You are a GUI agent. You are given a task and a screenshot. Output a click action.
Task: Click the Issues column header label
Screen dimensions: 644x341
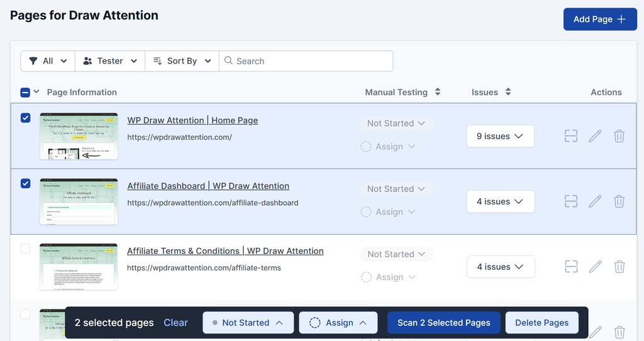coord(485,92)
